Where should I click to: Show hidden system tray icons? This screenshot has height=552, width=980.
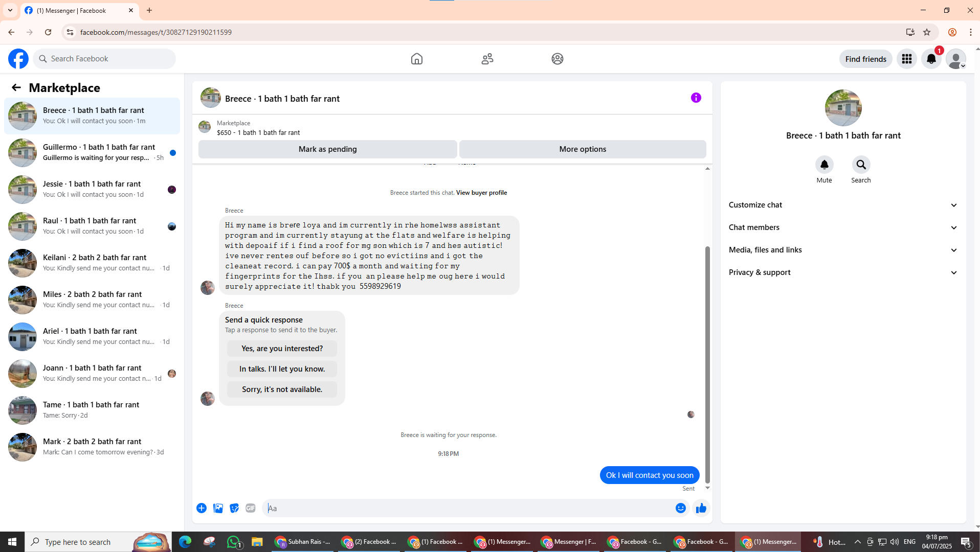coord(858,542)
